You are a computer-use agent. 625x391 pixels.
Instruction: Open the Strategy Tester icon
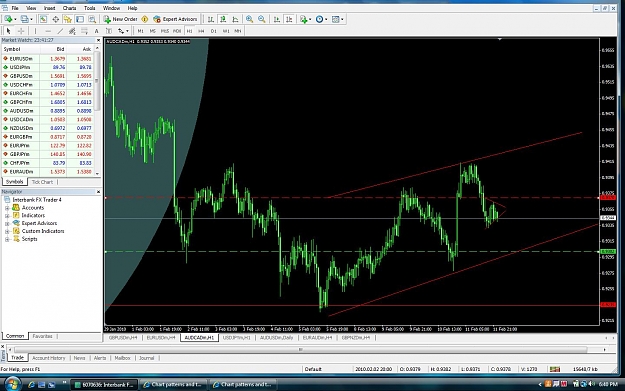coord(92,19)
